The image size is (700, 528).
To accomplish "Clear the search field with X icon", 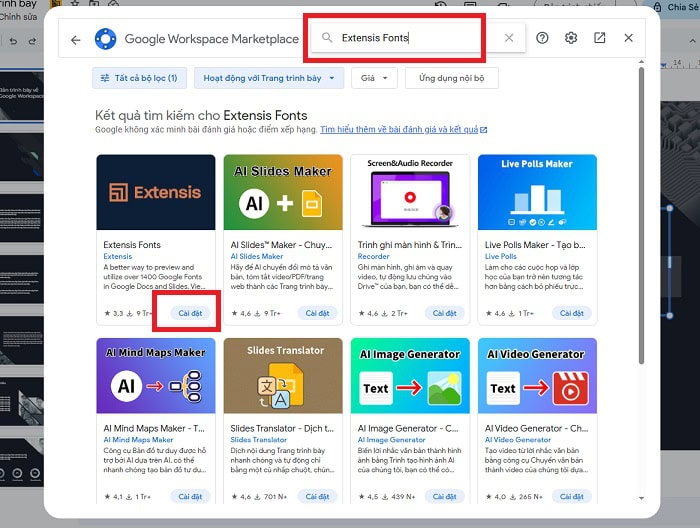I will [508, 38].
